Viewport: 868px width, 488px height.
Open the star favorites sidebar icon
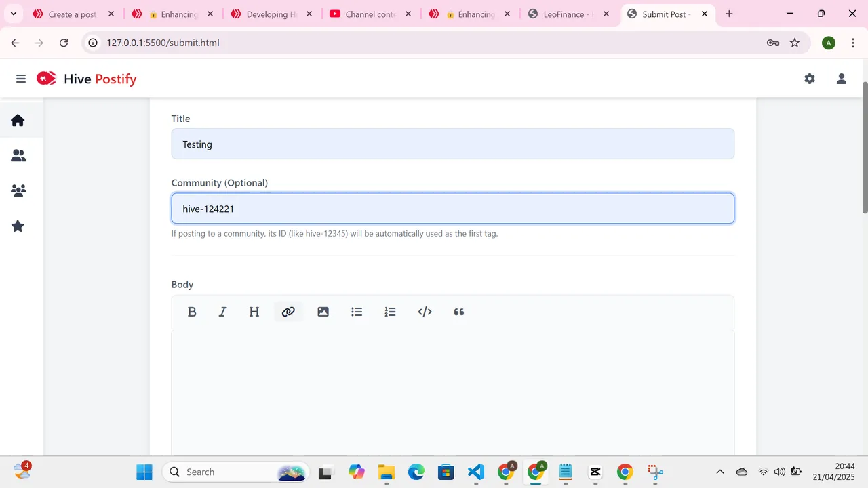(18, 226)
